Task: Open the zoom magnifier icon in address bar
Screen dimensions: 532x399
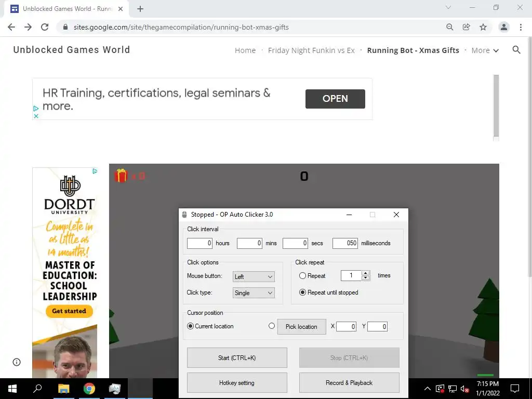Action: click(x=449, y=27)
